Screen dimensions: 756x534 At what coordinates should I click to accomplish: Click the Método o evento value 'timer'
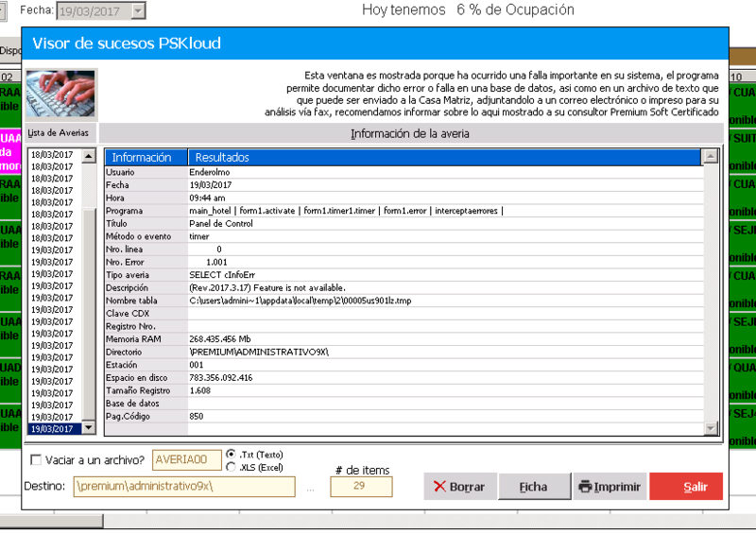point(199,236)
